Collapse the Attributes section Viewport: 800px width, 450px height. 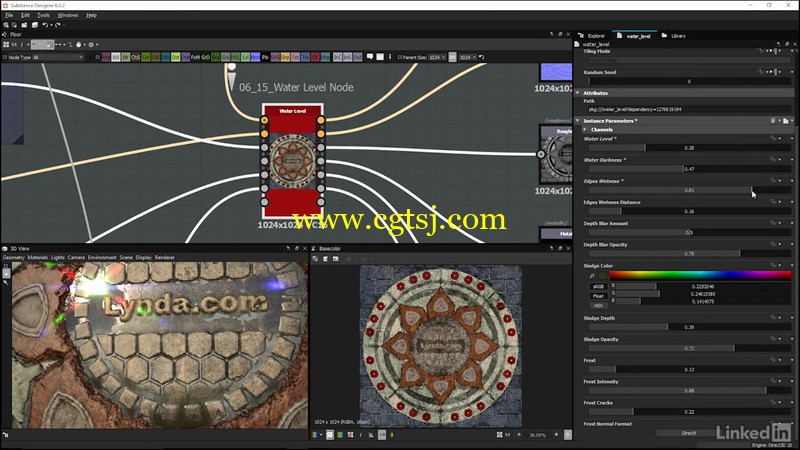coord(578,93)
